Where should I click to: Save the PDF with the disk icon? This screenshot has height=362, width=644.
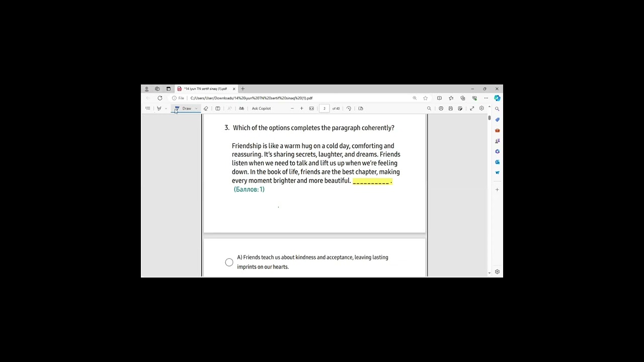tap(450, 109)
